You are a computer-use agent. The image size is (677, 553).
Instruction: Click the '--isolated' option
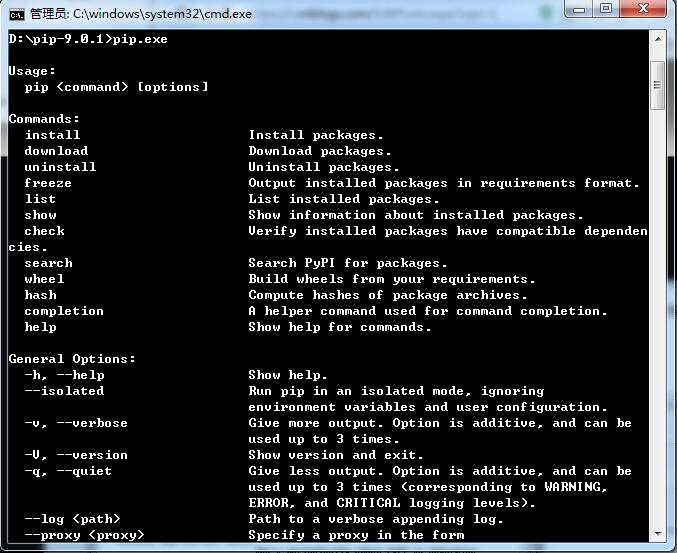[x=64, y=391]
